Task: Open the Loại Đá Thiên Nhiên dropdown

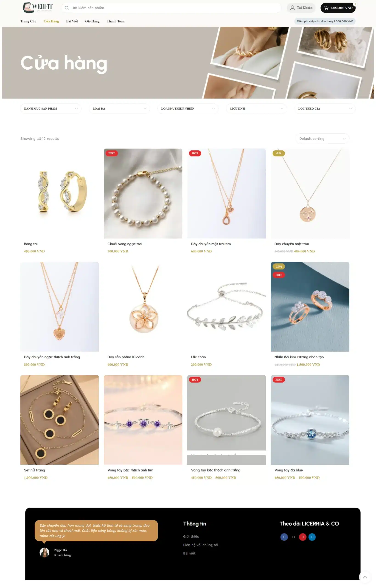Action: [x=188, y=108]
